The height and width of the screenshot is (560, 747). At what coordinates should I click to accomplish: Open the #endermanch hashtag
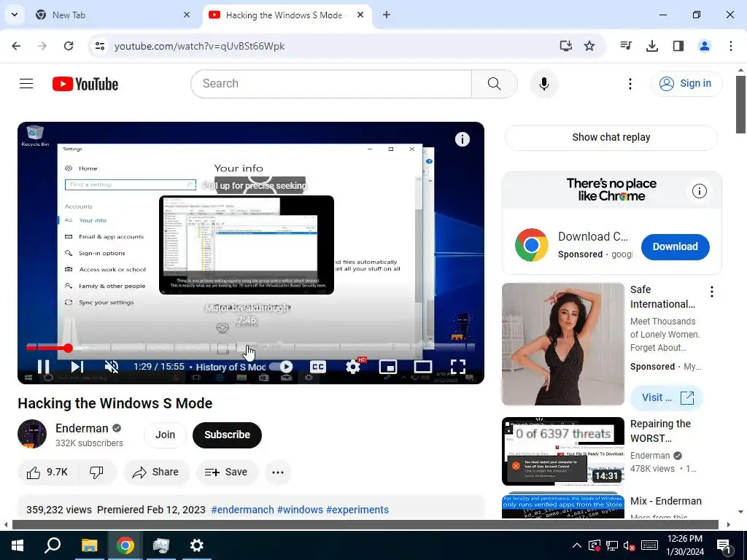tap(242, 510)
